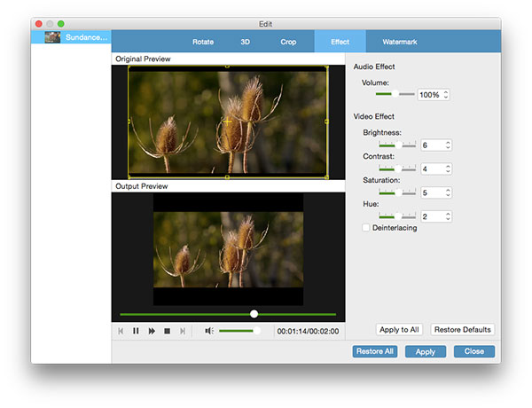The image size is (532, 408).
Task: Click the Sundance video thumbnail
Action: click(x=52, y=37)
